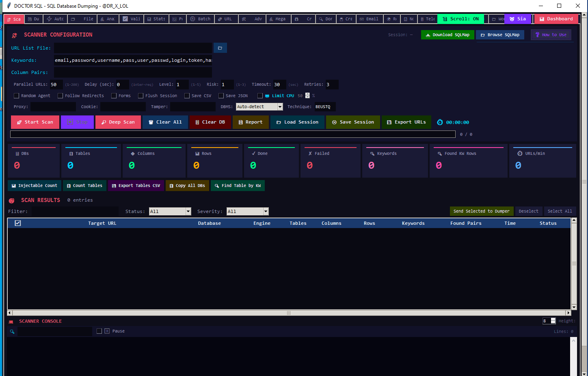This screenshot has width=588, height=376.
Task: Click the trash icon on Clear All
Action: (x=151, y=122)
